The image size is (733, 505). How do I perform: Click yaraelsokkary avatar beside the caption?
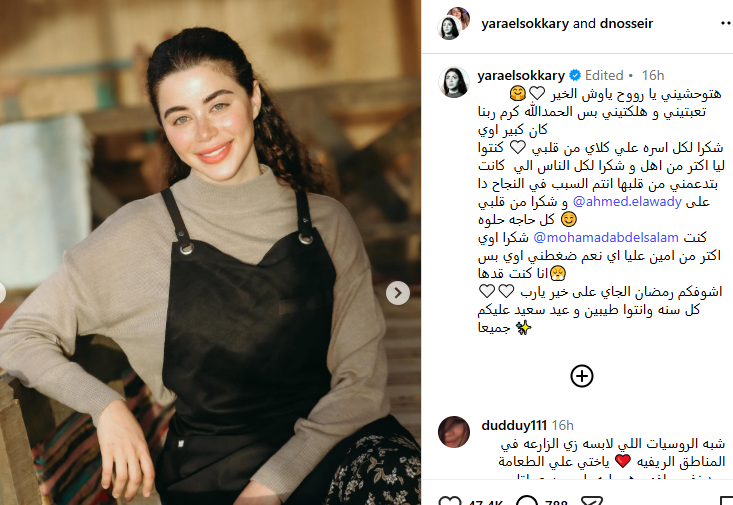pos(453,82)
